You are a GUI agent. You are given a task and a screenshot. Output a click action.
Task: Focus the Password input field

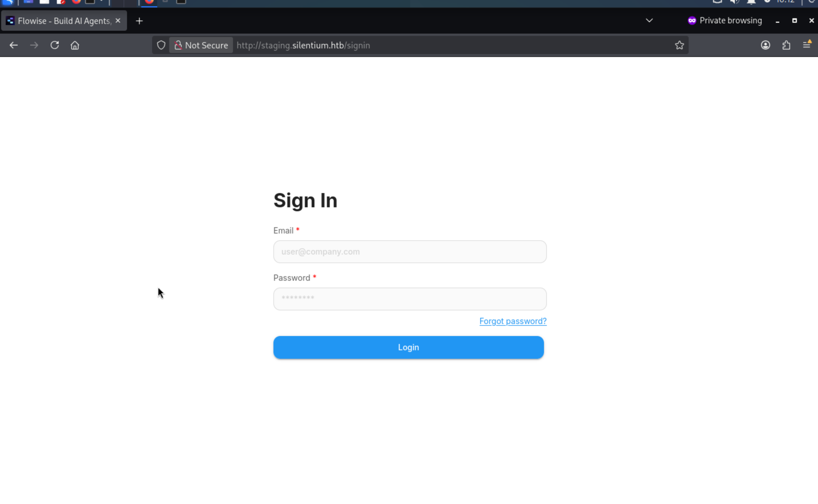coord(410,299)
